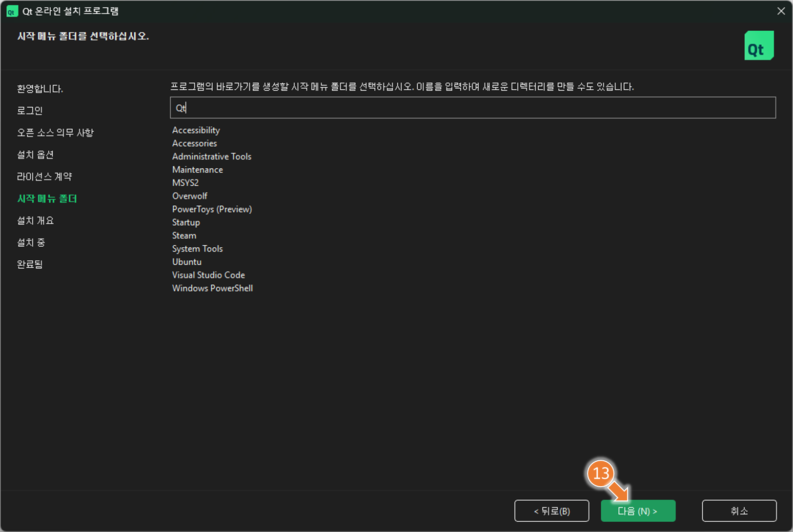Select the Overwolf folder
This screenshot has width=793, height=532.
pos(190,196)
